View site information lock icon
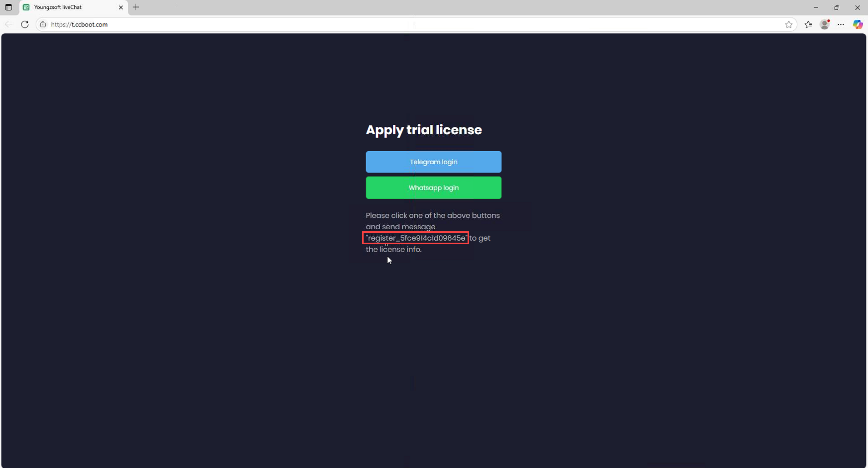The image size is (868, 468). 43,24
